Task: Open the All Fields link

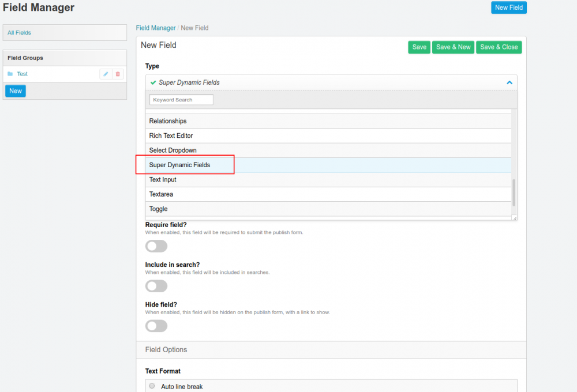Action: (x=19, y=33)
